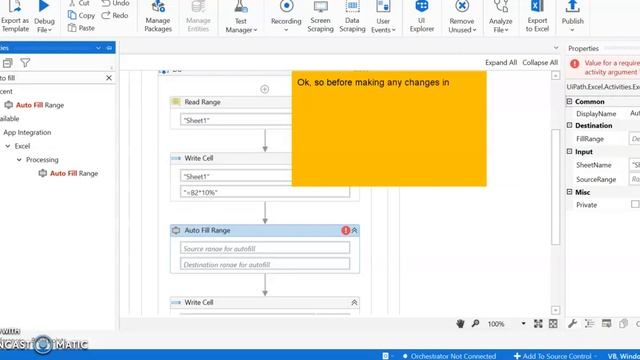Click Add To Source Control
This screenshot has width=640, height=360.
pos(553,356)
